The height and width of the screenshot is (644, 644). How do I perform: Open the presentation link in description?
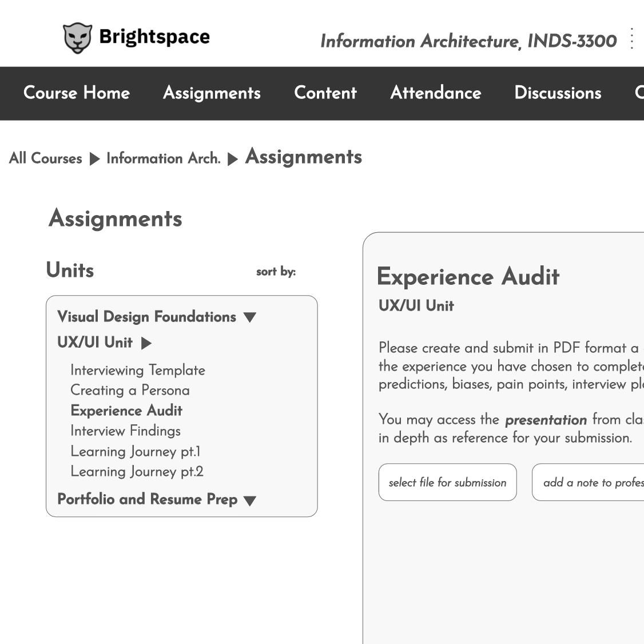[x=546, y=420]
